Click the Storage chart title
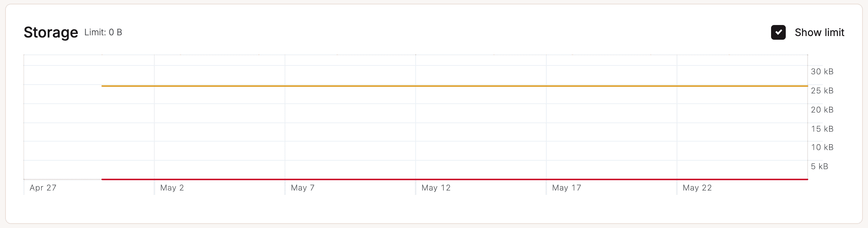The image size is (868, 228). click(x=51, y=32)
